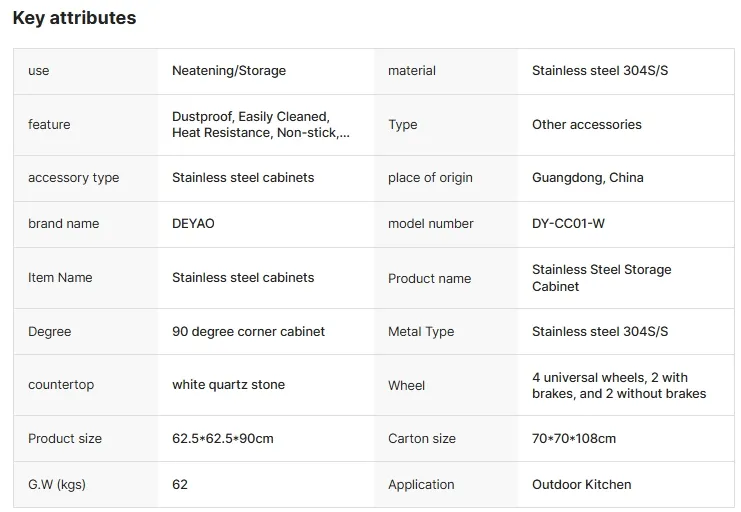Click the truncated feature value with ellipsis

pos(260,124)
